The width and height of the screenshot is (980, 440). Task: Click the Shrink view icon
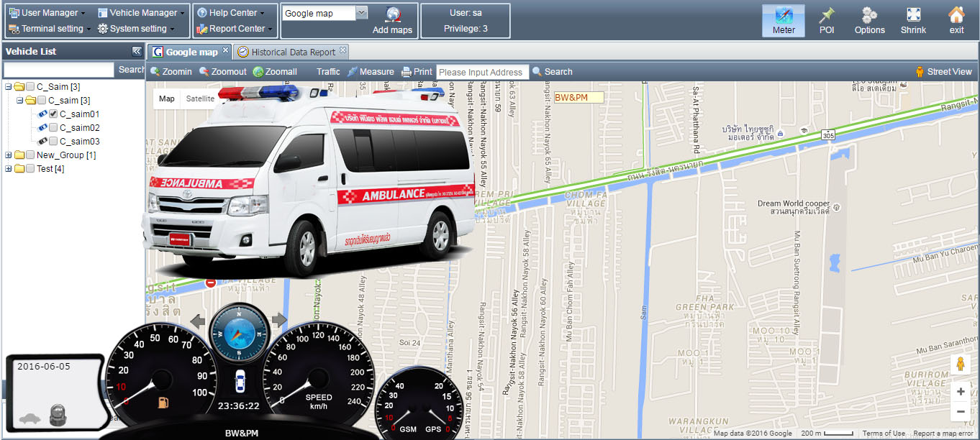[x=914, y=21]
